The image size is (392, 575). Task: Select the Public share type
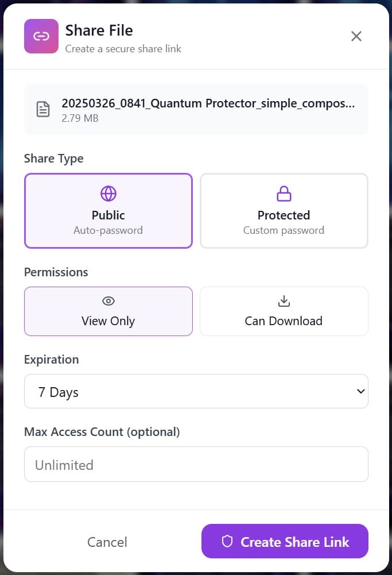tap(108, 211)
